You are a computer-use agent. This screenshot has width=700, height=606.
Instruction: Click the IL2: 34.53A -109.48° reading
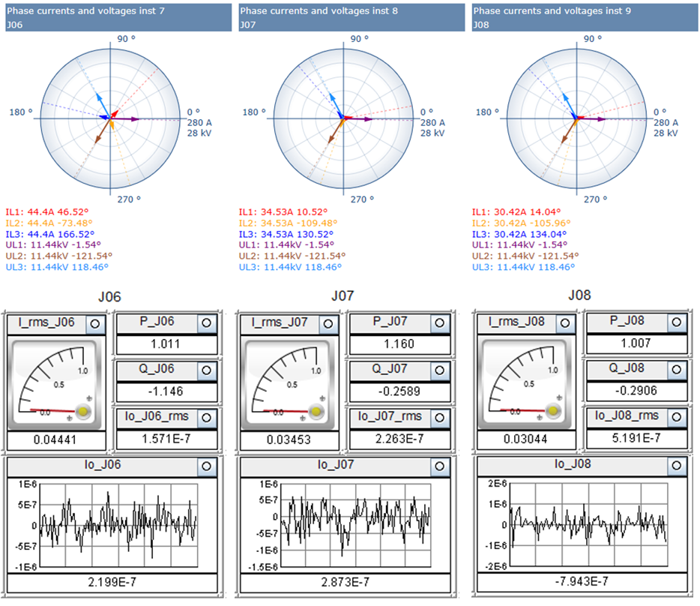click(x=288, y=223)
